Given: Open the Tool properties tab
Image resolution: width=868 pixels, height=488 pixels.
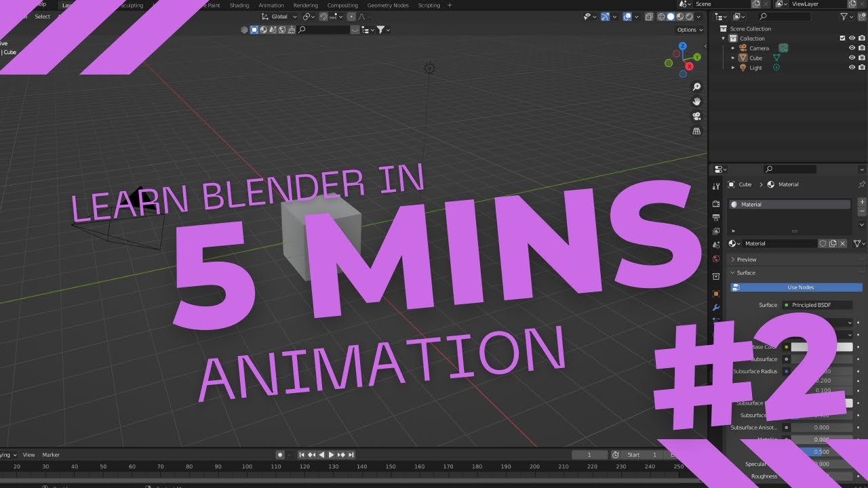Looking at the screenshot, I should [x=715, y=186].
